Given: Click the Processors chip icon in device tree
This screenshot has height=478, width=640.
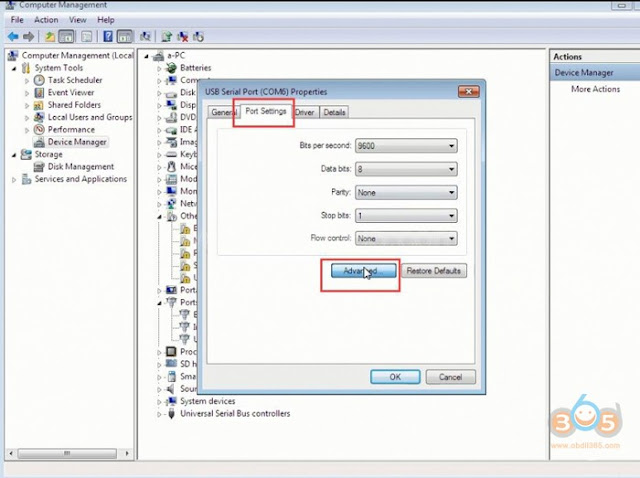Looking at the screenshot, I should pyautogui.click(x=171, y=351).
